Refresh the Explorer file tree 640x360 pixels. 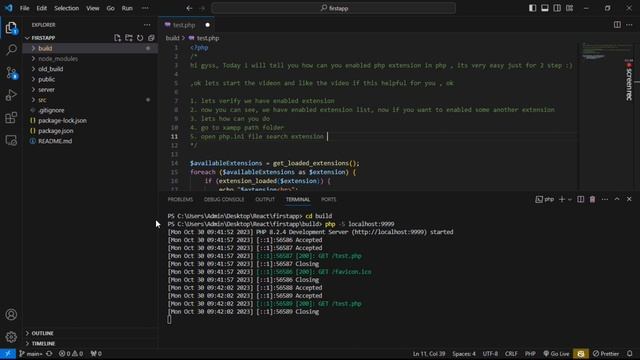coord(140,38)
